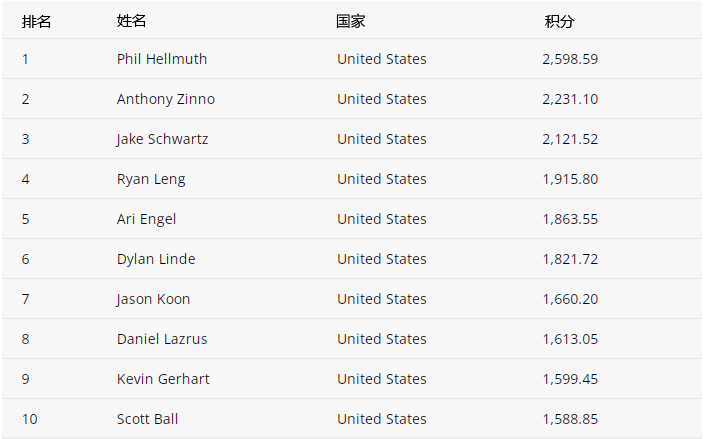Click the 国家 column header
The image size is (704, 439).
click(x=351, y=21)
